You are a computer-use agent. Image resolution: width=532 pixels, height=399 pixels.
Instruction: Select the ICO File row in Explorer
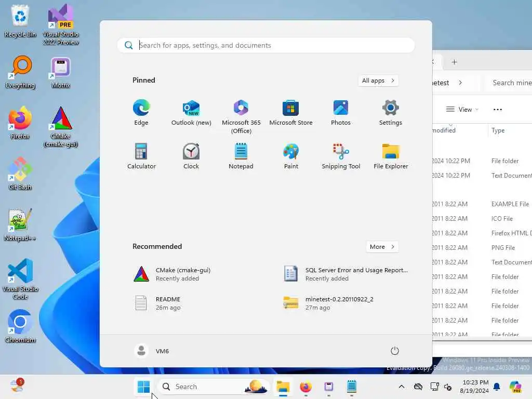point(482,219)
